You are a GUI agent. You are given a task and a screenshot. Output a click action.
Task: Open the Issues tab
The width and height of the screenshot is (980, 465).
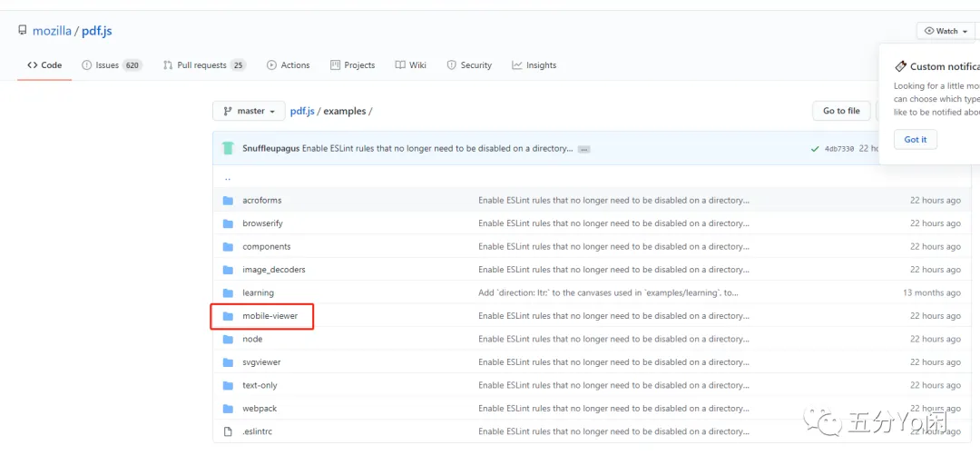coord(112,65)
